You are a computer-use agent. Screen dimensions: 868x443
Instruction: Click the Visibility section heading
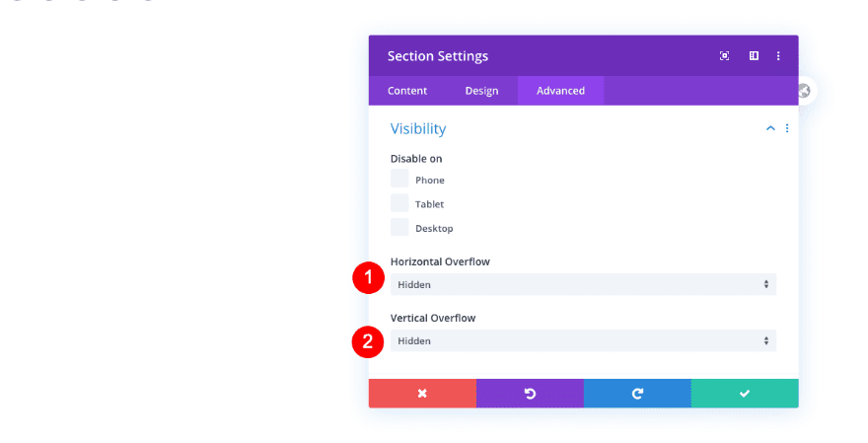pyautogui.click(x=418, y=128)
